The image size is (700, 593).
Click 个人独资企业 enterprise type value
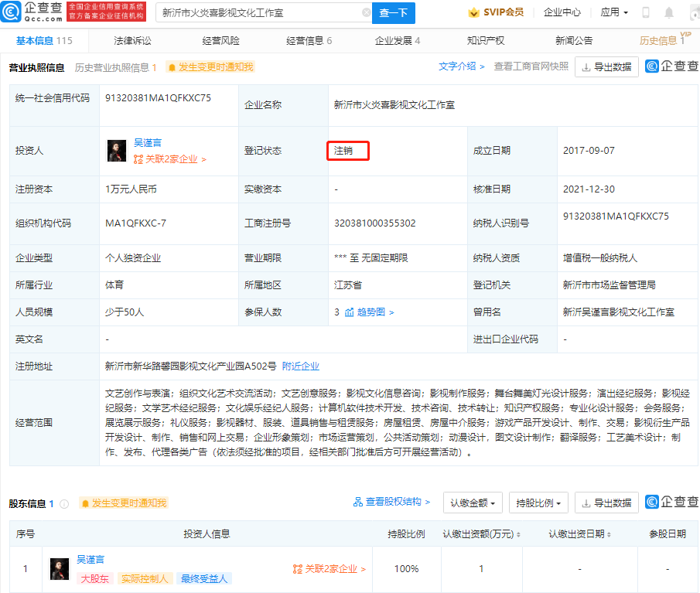coord(133,258)
